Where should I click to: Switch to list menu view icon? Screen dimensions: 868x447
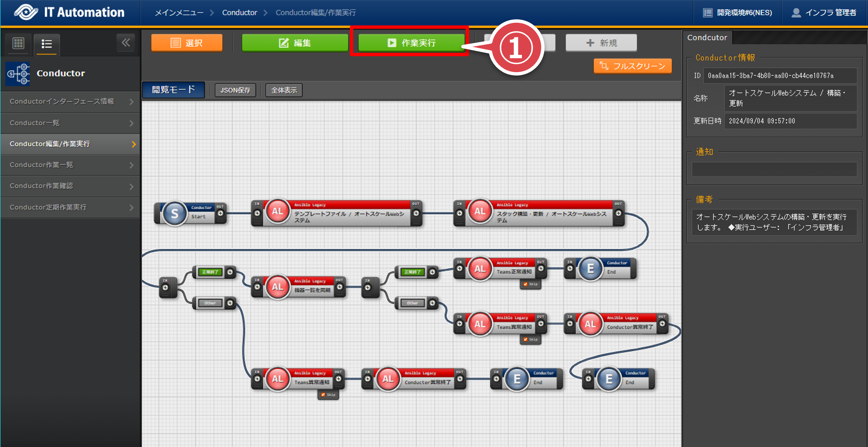[47, 44]
